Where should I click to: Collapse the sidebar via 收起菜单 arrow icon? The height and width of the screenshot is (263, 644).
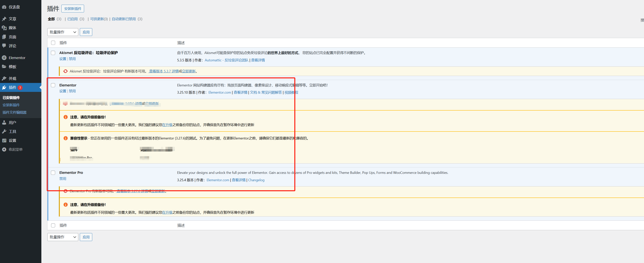point(4,150)
